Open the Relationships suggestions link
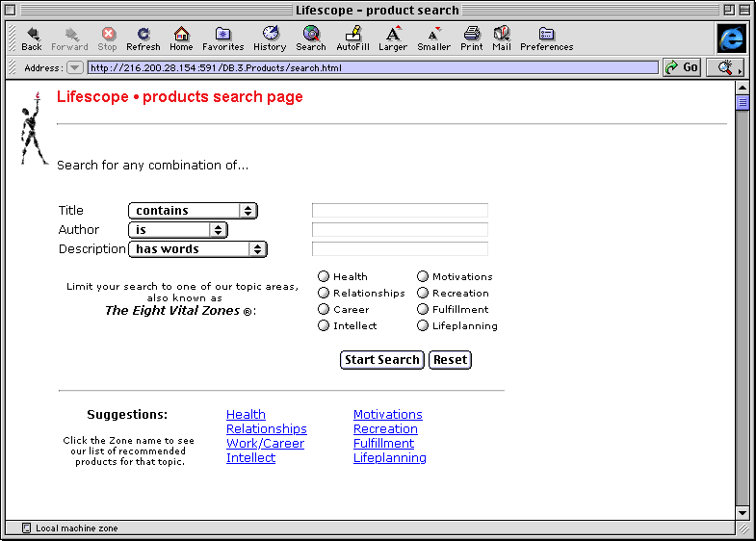 (267, 428)
